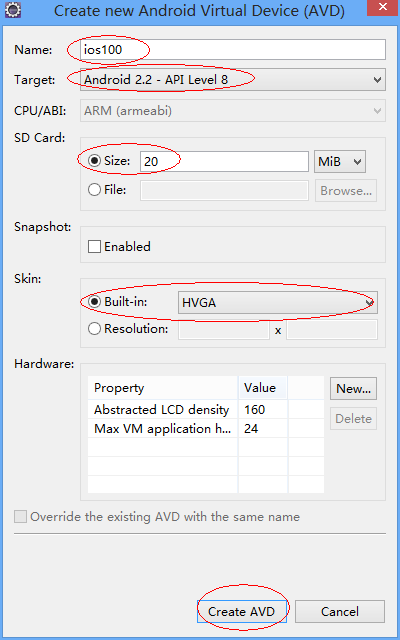Image resolution: width=400 pixels, height=640 pixels.
Task: Select the SD Card Size radio button
Action: tap(95, 161)
